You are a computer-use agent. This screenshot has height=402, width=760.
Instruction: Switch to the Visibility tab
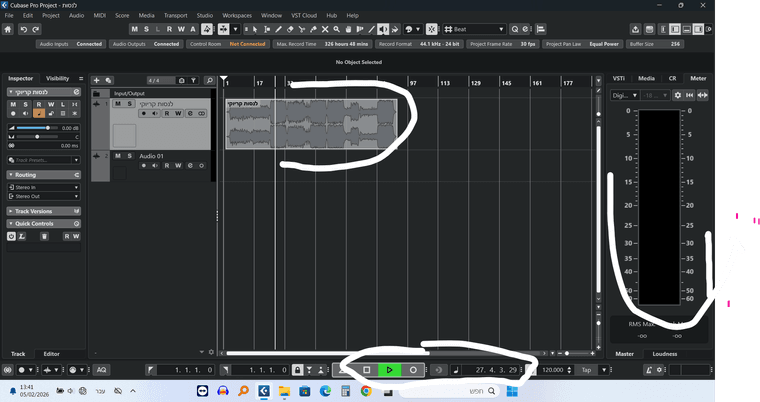point(58,78)
